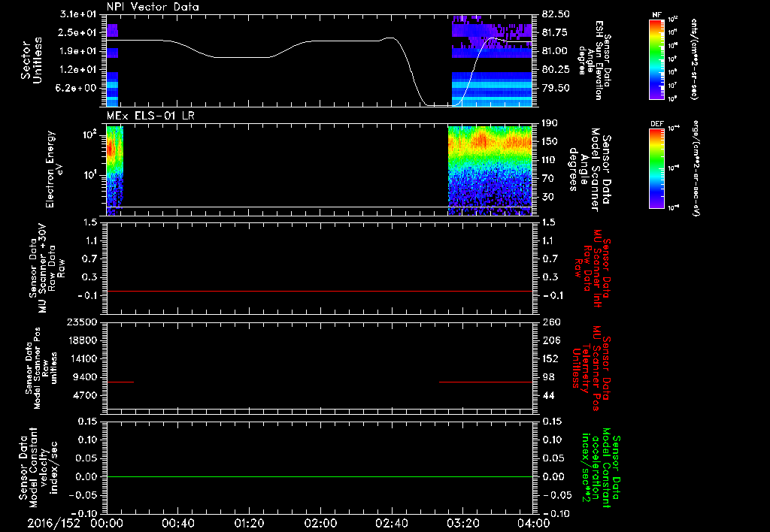This screenshot has height=532, width=770.
Task: Click the "2016/152" date label
Action: (x=53, y=523)
